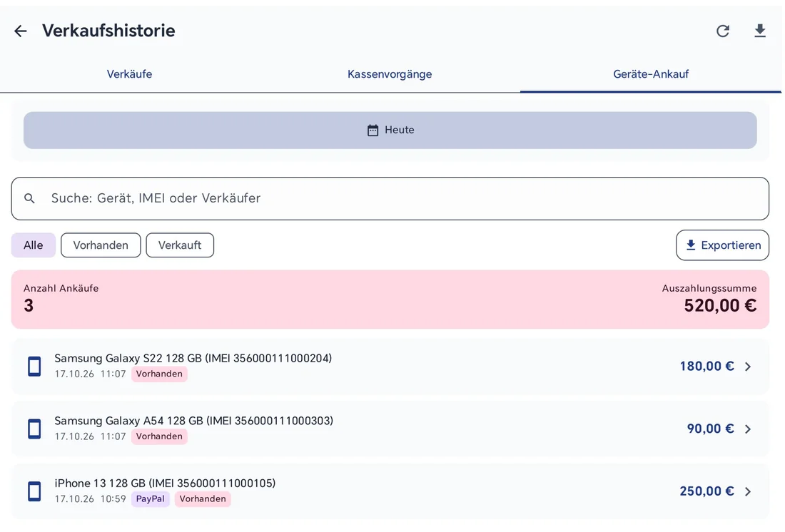
Task: Go back with the arrow icon
Action: [x=21, y=31]
